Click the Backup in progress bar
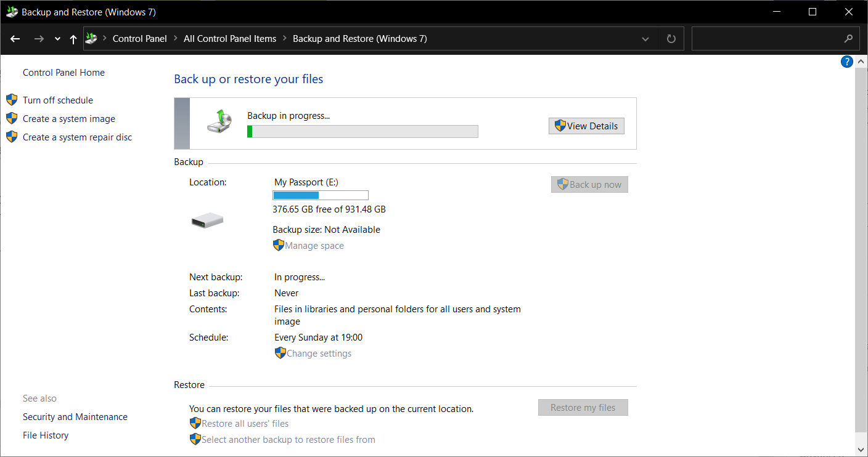 tap(362, 131)
